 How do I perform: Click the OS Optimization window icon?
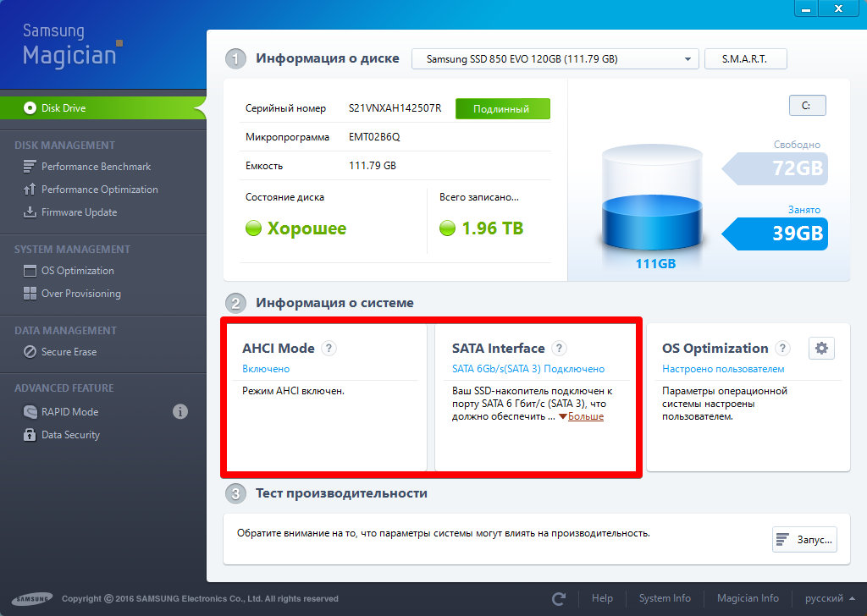point(30,271)
